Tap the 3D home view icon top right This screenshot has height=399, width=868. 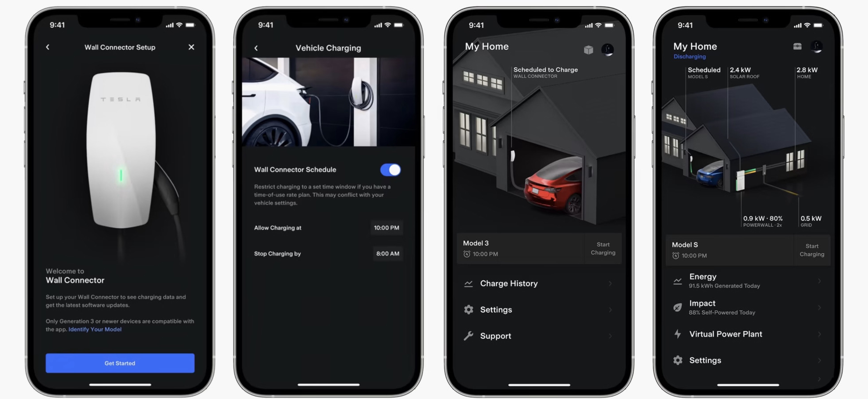(x=588, y=49)
